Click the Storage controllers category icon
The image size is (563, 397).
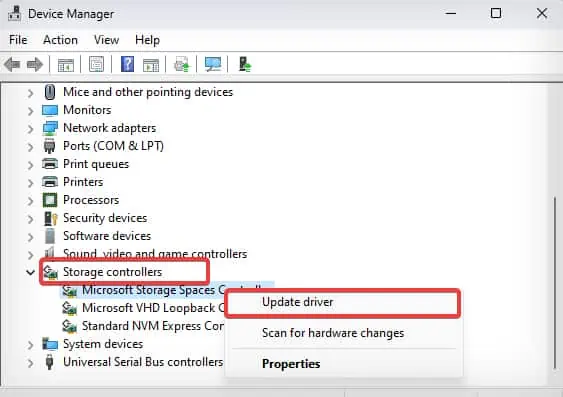(50, 272)
